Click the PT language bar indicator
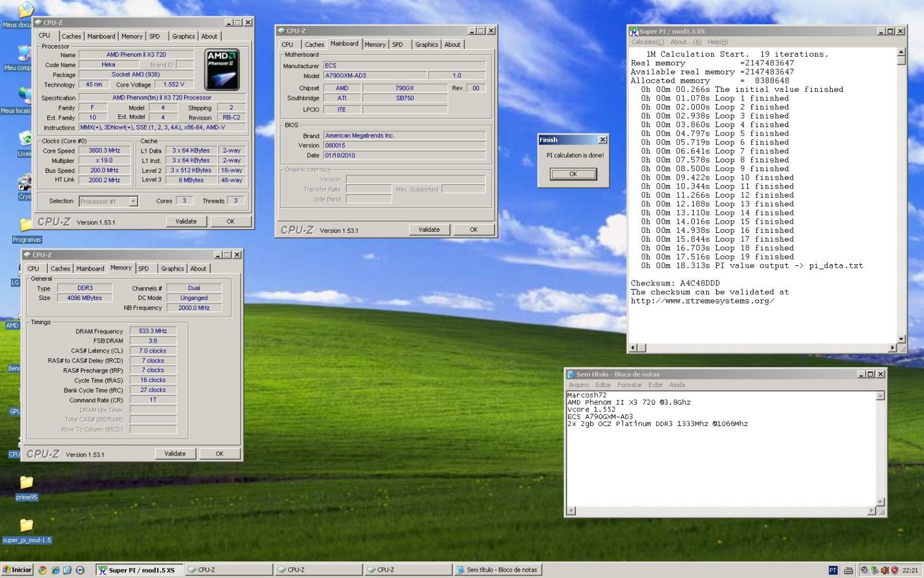The width and height of the screenshot is (924, 578). click(x=833, y=570)
